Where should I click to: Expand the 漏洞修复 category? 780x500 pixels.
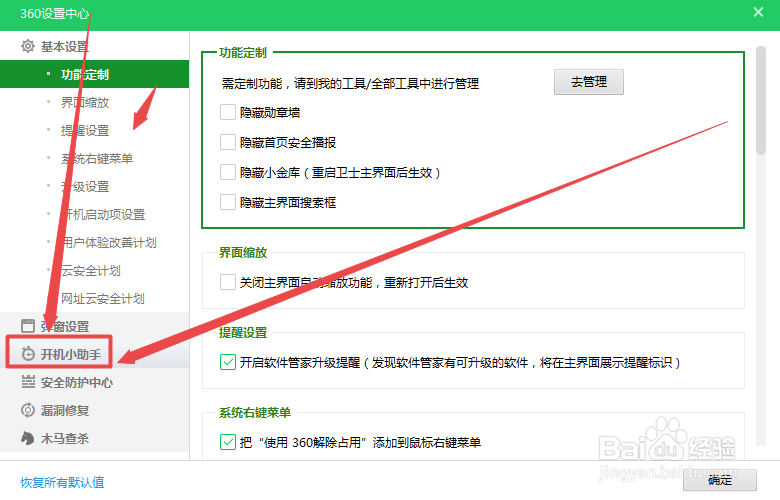(95, 410)
